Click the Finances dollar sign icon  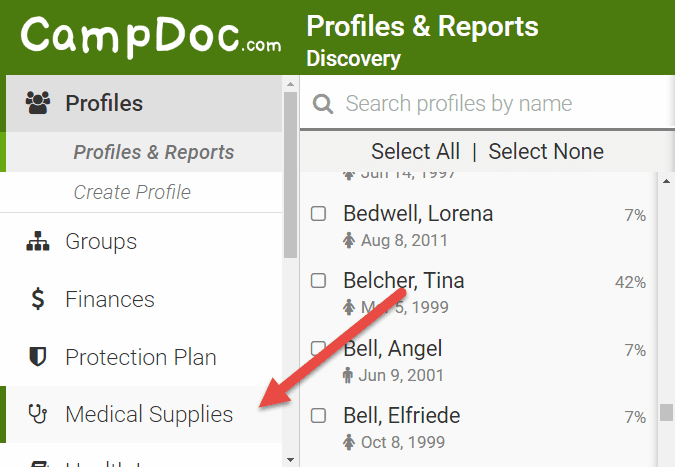[x=38, y=299]
